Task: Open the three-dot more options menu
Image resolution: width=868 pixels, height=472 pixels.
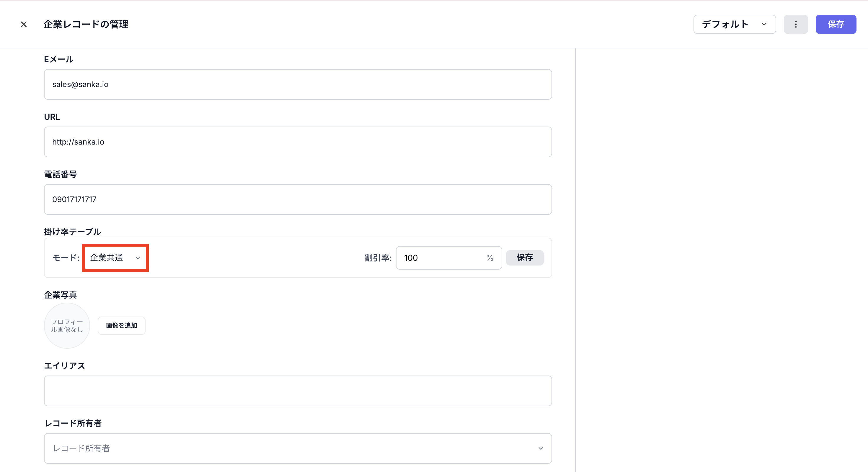Action: (x=796, y=24)
